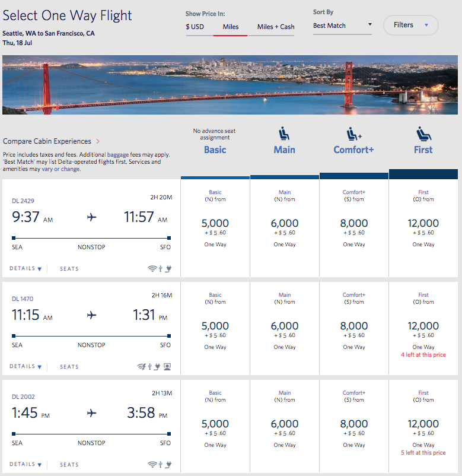Expand Details for flight DL 2429
The width and height of the screenshot is (462, 476).
coord(26,269)
